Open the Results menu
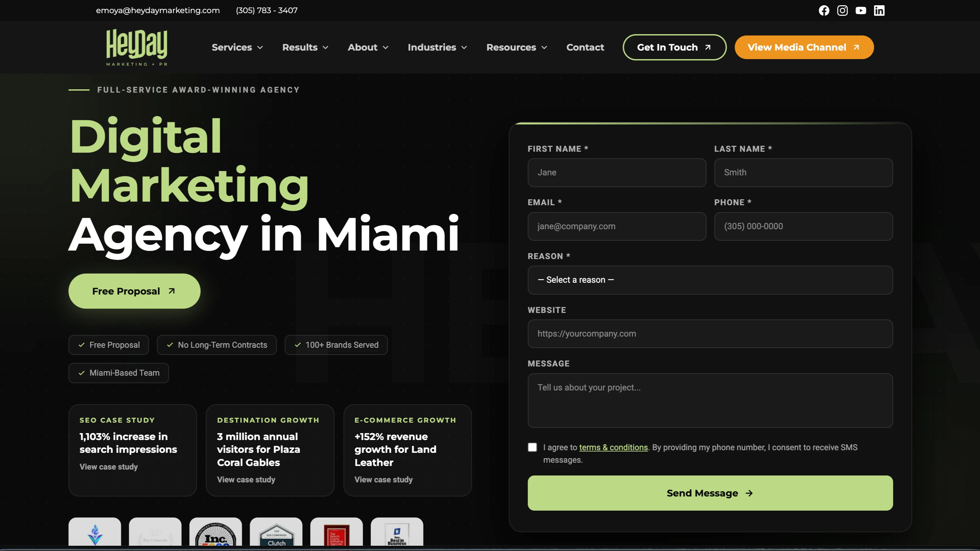 [x=305, y=47]
